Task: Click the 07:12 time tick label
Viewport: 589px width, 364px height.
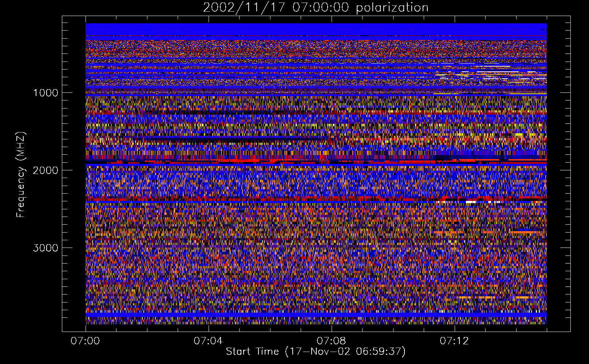Action: [x=454, y=341]
